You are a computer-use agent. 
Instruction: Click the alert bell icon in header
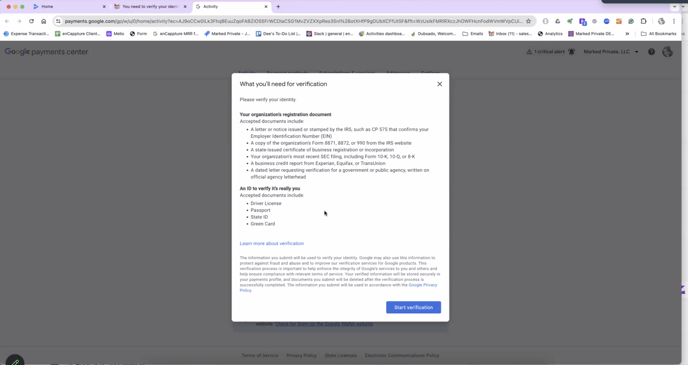click(571, 52)
